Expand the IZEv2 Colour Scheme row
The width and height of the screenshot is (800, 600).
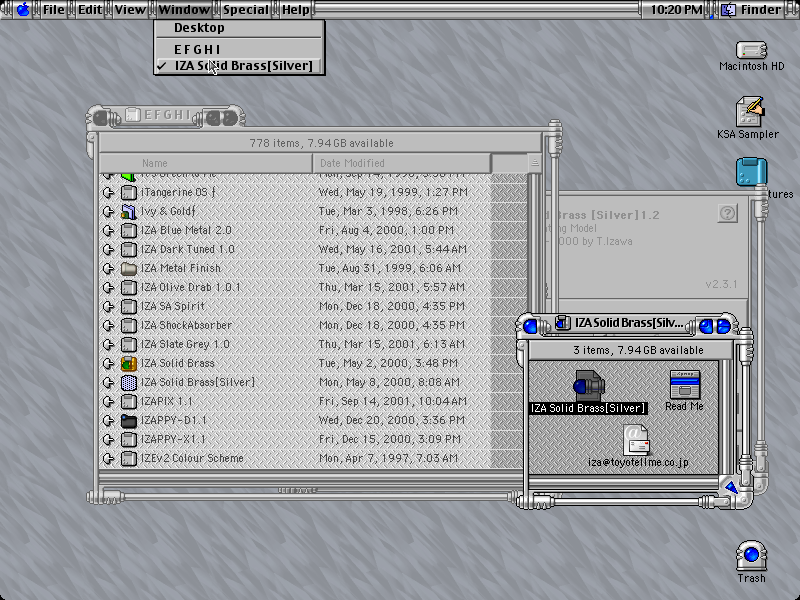[108, 458]
